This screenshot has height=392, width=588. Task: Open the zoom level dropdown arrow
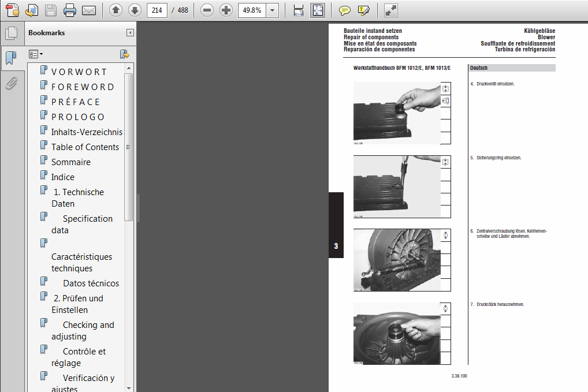[x=273, y=10]
